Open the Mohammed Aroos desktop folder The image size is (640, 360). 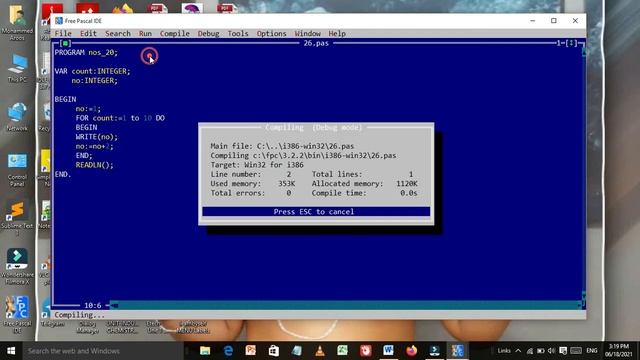[17, 22]
